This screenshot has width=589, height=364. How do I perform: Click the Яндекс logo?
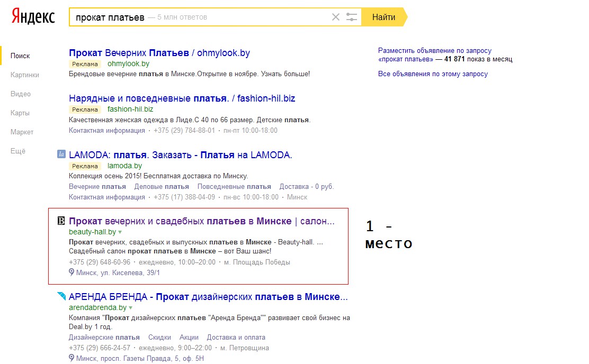coord(33,17)
